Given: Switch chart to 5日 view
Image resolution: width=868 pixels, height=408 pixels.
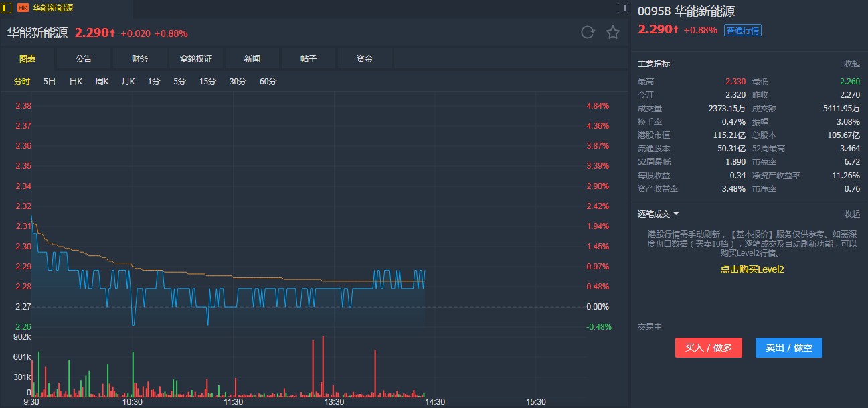Looking at the screenshot, I should 50,82.
